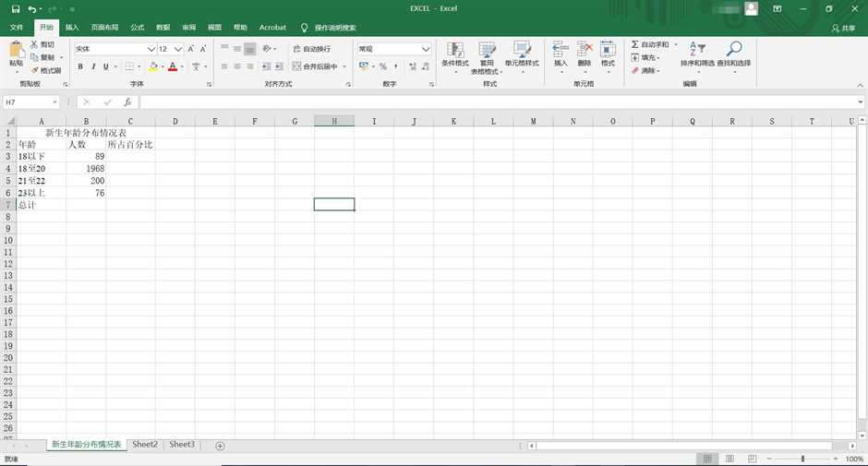
Task: Open Find & Select (查找和选择) magnifier
Action: pyautogui.click(x=734, y=54)
